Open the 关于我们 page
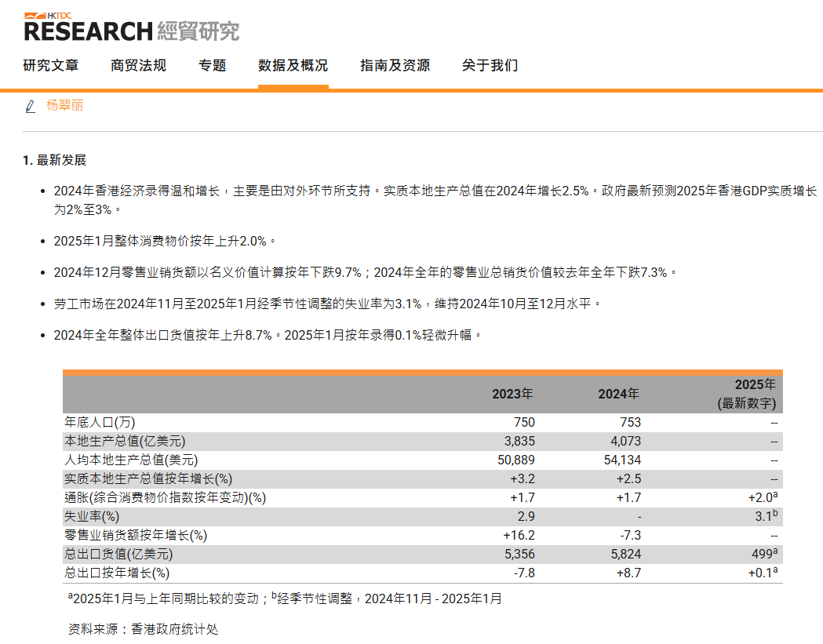 (x=489, y=65)
